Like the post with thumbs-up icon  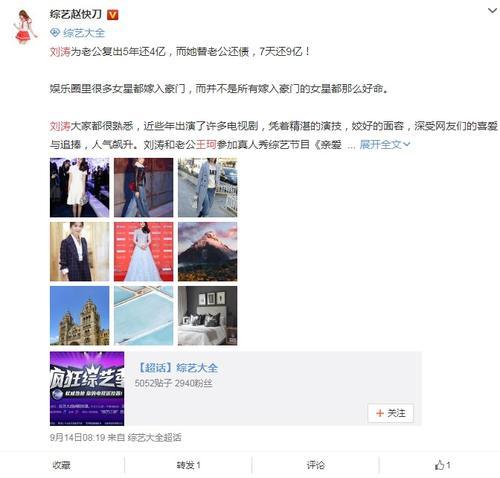pos(442,465)
